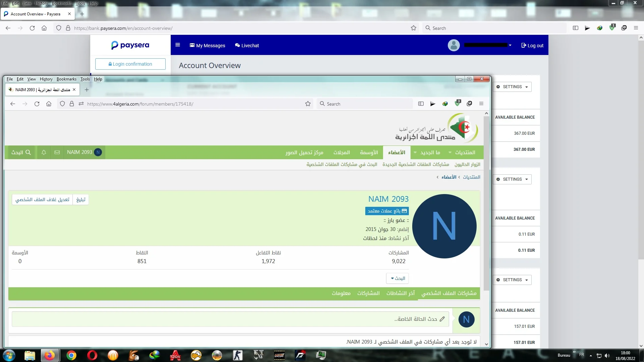Image resolution: width=644 pixels, height=362 pixels.
Task: Click the Log out link
Action: click(532, 46)
